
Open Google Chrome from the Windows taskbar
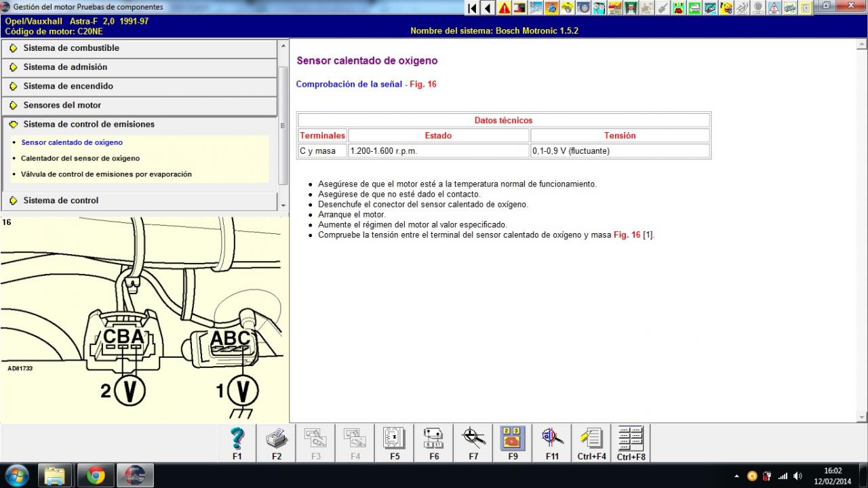[x=96, y=476]
